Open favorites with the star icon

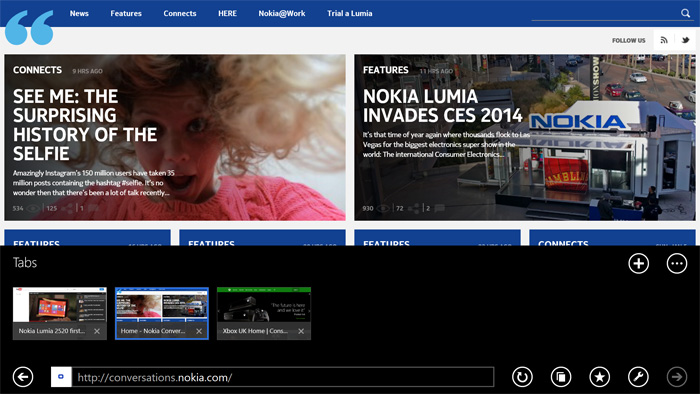(600, 377)
